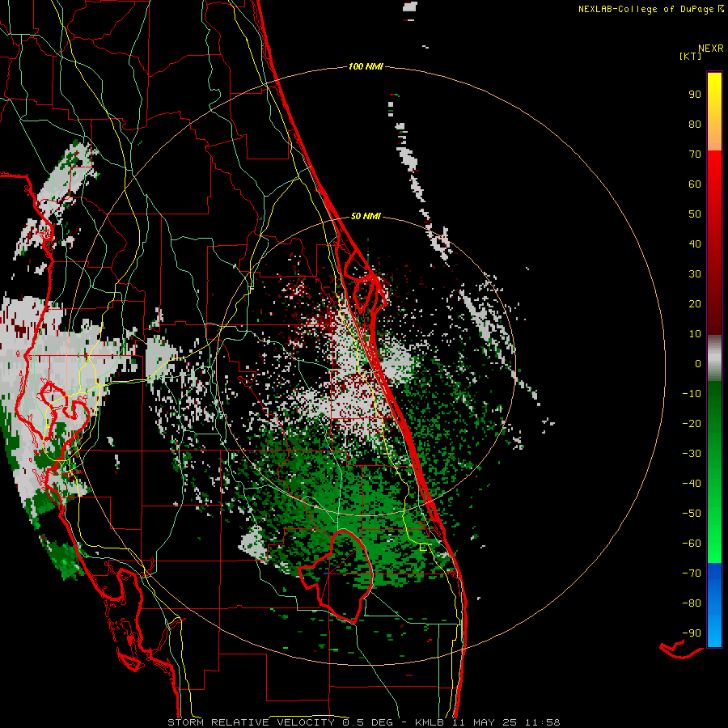
Task: Click the Lake Okeechobee outline on the map
Action: tap(336, 576)
